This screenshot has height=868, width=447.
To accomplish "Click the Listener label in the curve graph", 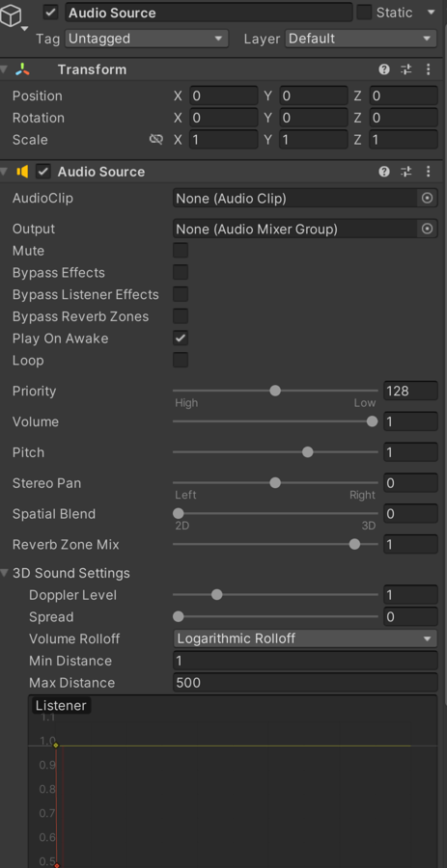I will (x=61, y=706).
